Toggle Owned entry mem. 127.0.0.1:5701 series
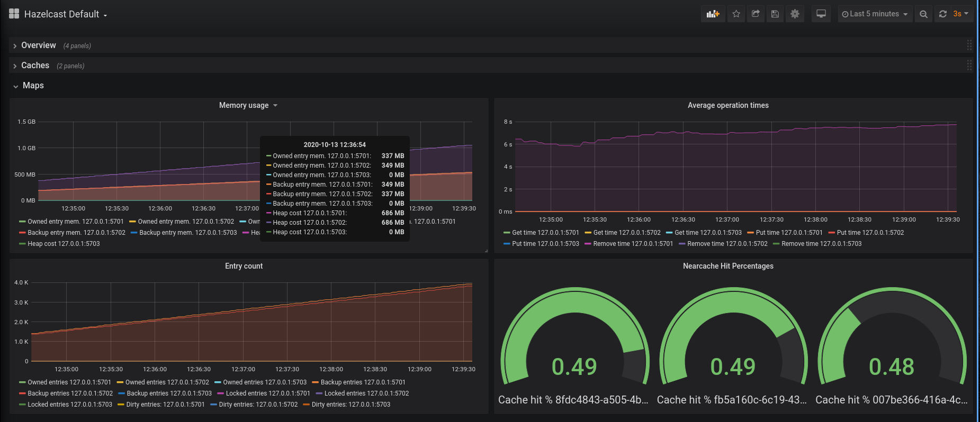 [76, 222]
